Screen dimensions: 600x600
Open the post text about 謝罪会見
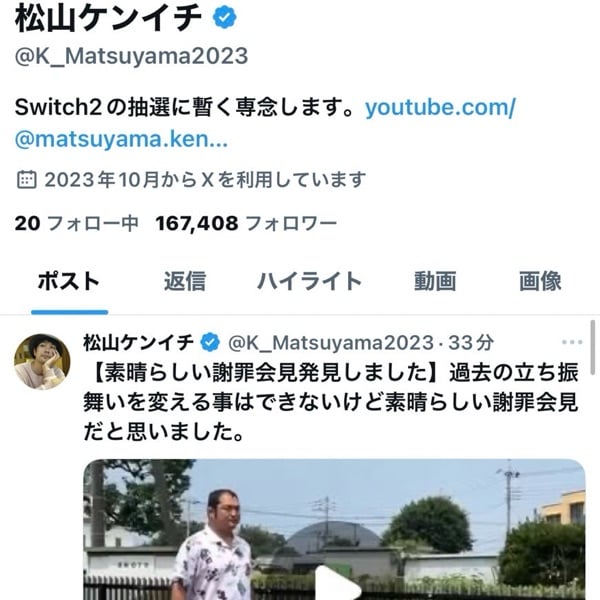(x=331, y=402)
